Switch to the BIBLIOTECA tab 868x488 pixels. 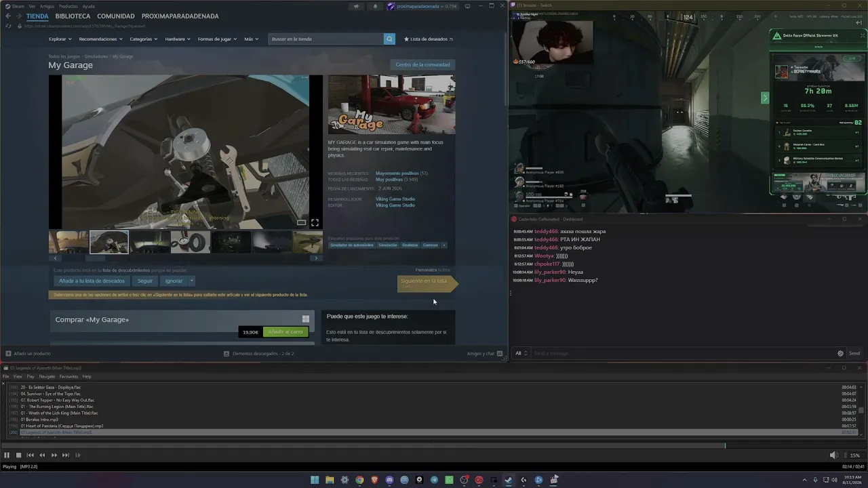point(73,16)
